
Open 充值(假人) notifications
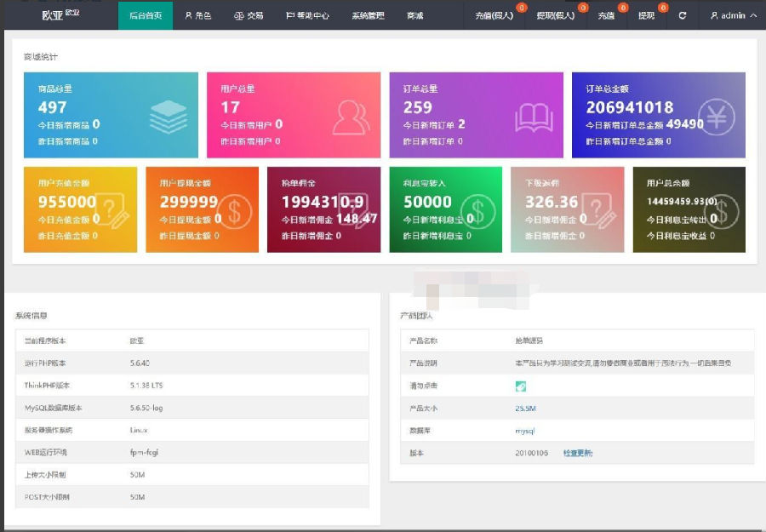click(x=494, y=15)
